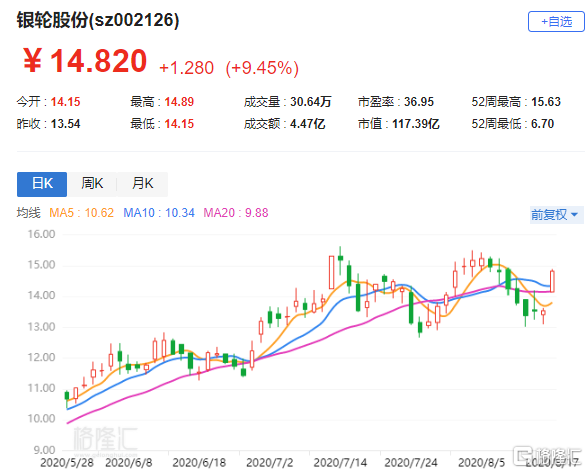The image size is (588, 473).
Task: Click the tall red candlestick left of the 15.63 peak
Action: [x=331, y=272]
